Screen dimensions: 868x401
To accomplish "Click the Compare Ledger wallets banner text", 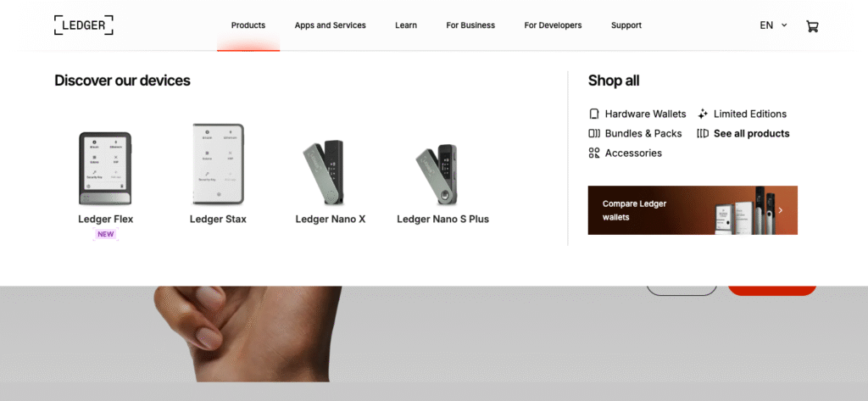I will 634,210.
